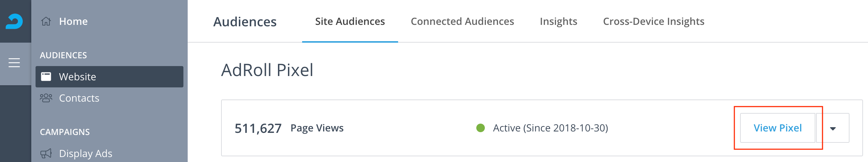868x162 pixels.
Task: Click the Display Ads megaphone icon
Action: [46, 153]
